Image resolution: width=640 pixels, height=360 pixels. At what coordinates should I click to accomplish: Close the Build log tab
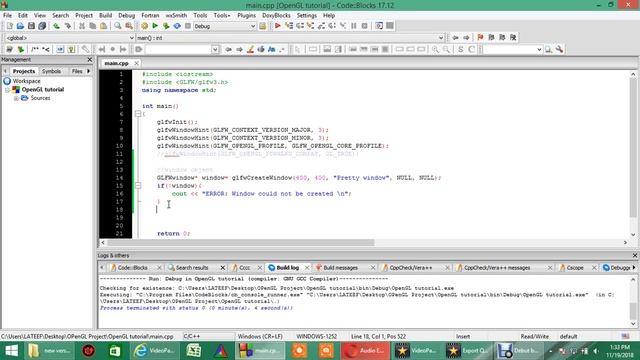tap(307, 268)
